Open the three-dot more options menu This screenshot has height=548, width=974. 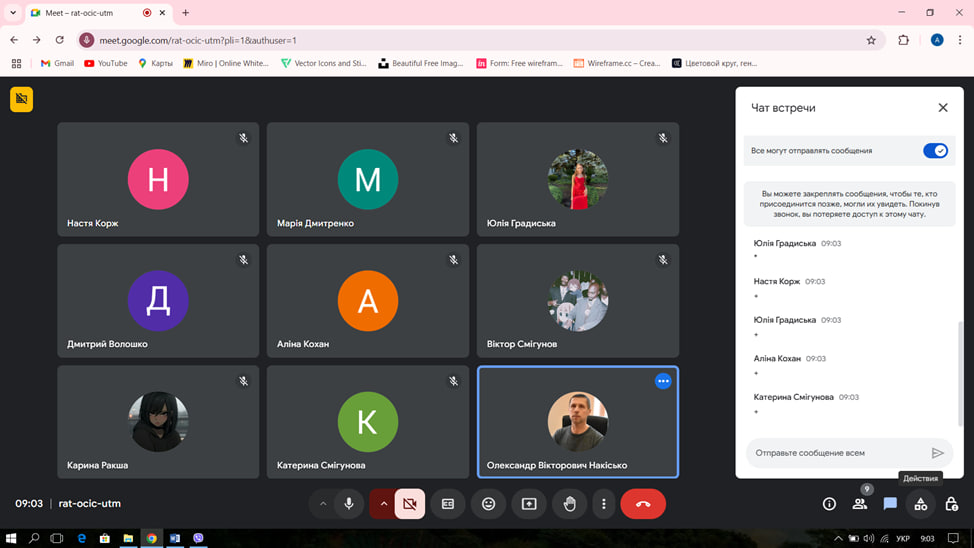pyautogui.click(x=604, y=504)
